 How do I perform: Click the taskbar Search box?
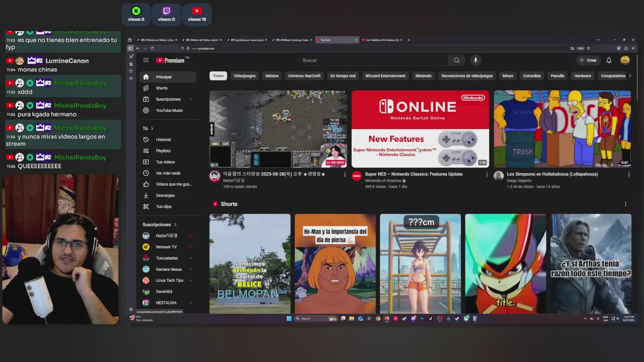point(316,318)
